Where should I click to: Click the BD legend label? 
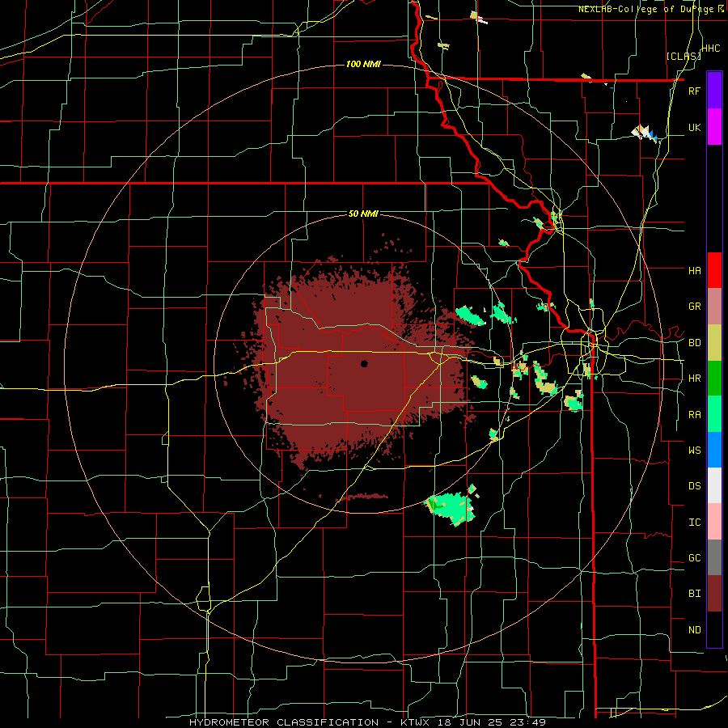[694, 343]
